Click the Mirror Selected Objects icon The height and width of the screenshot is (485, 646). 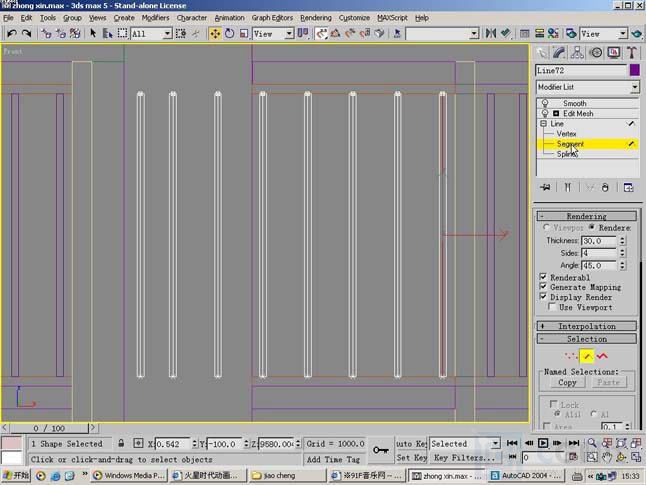click(x=491, y=33)
